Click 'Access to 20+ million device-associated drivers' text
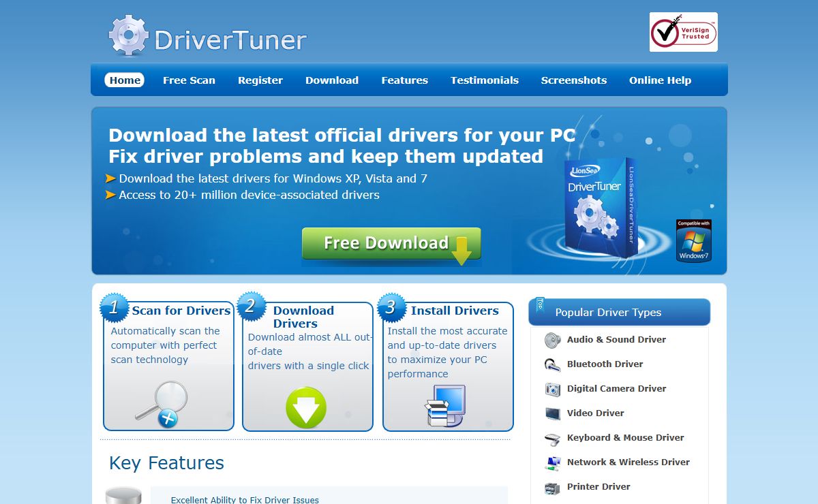Image resolution: width=818 pixels, height=504 pixels. 249,195
